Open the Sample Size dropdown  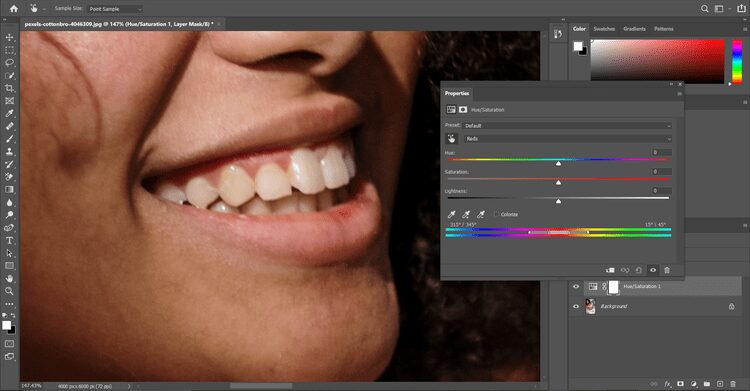[115, 9]
